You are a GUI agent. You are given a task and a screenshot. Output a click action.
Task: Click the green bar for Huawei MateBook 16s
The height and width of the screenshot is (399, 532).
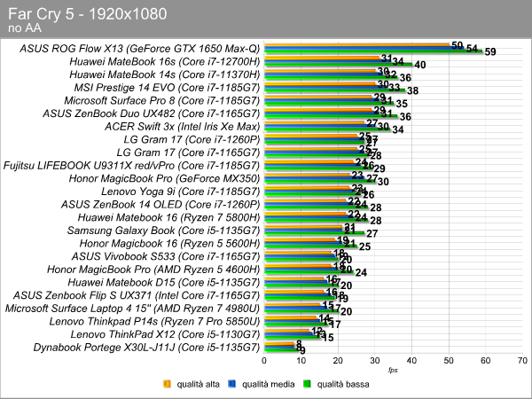click(338, 64)
